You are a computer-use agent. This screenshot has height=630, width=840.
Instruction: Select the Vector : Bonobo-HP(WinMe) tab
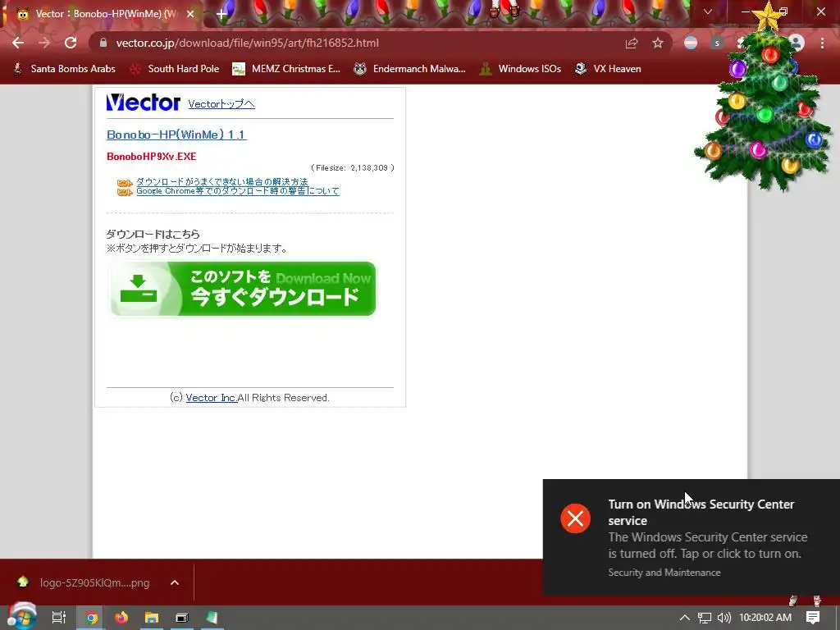point(106,14)
